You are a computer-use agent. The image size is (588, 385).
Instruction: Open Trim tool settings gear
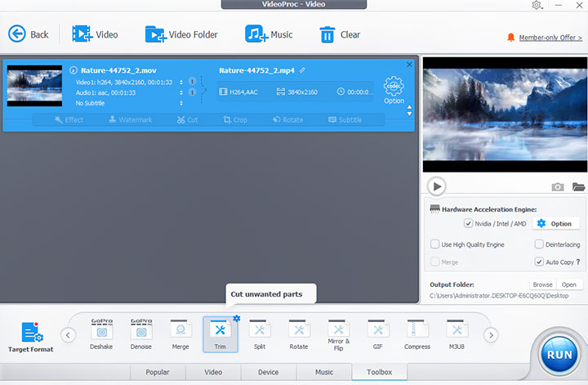pyautogui.click(x=237, y=319)
